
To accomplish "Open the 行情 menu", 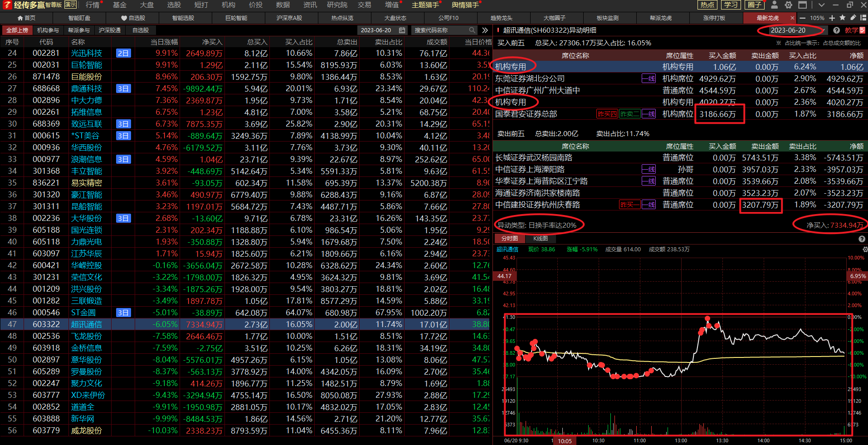I will click(93, 5).
